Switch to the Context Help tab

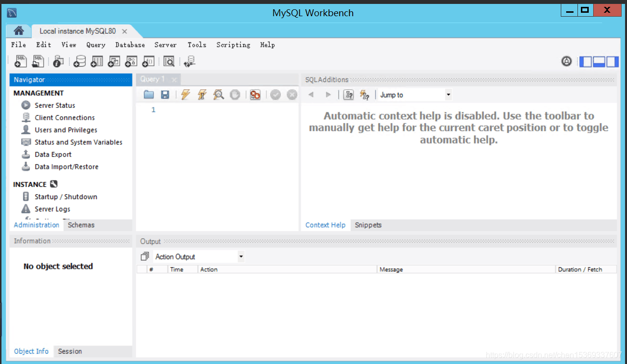325,225
